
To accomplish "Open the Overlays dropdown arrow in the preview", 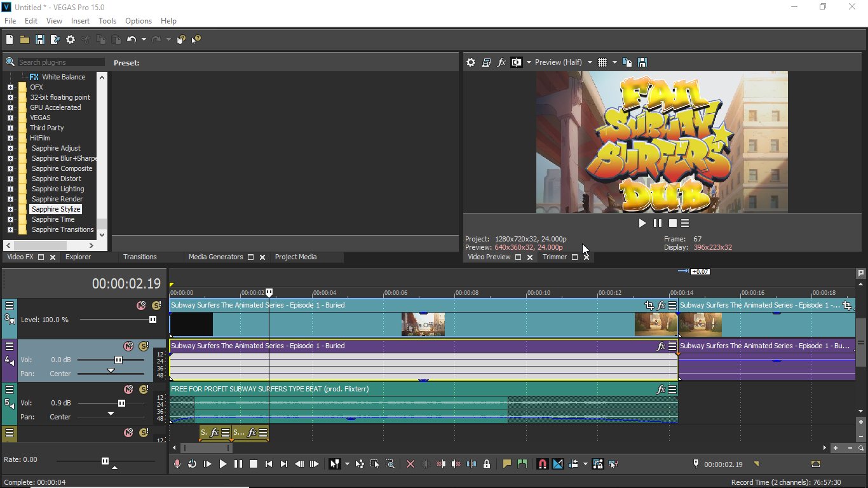I will [614, 62].
